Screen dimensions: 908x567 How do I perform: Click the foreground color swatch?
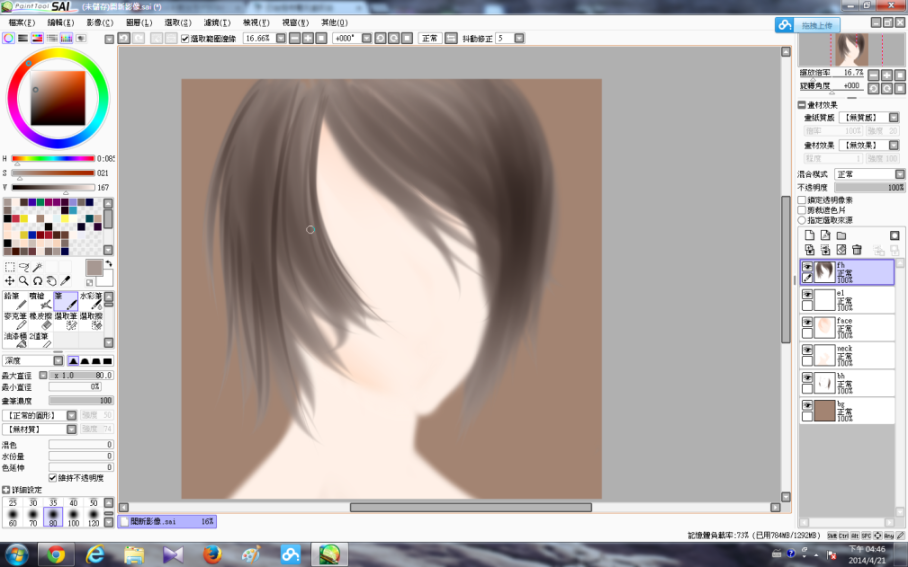click(x=94, y=267)
